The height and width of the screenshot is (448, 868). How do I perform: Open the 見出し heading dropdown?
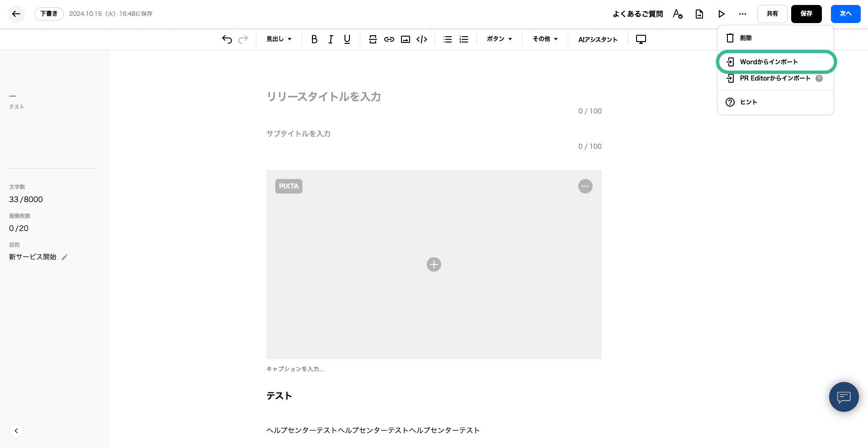click(x=279, y=39)
